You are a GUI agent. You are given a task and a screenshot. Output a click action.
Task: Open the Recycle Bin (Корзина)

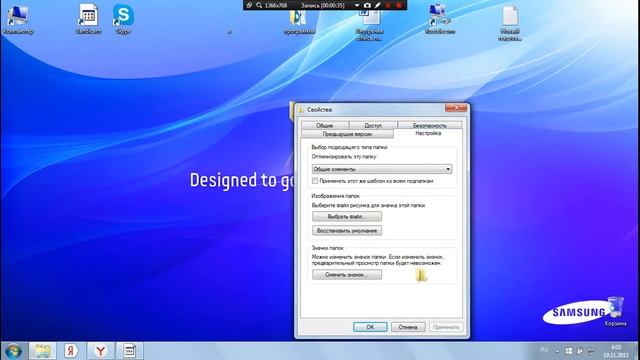tap(616, 312)
